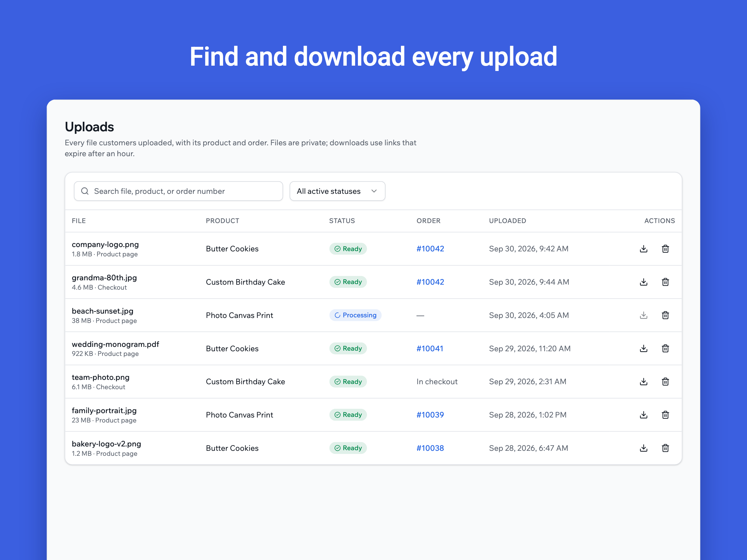Click Sep 30, 2026, 4:05 AM timestamp
This screenshot has width=747, height=560.
(x=529, y=315)
